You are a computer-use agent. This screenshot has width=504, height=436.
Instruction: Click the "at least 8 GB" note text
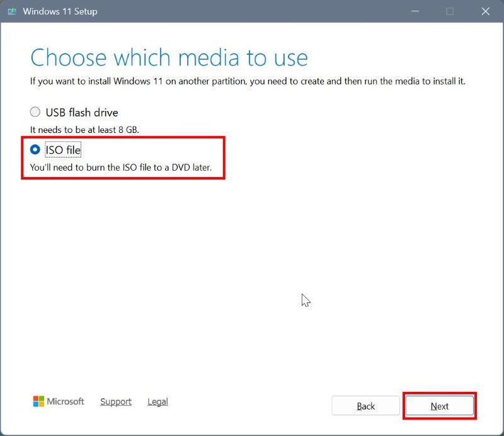click(x=84, y=130)
